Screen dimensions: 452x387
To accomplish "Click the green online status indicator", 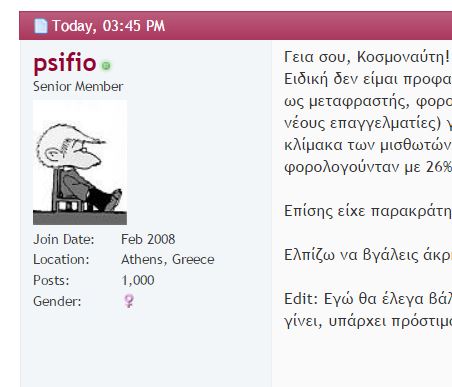I will tap(106, 66).
